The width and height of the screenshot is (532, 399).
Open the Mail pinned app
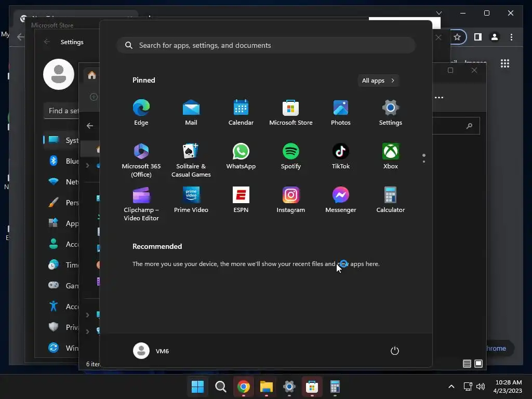pos(191,112)
